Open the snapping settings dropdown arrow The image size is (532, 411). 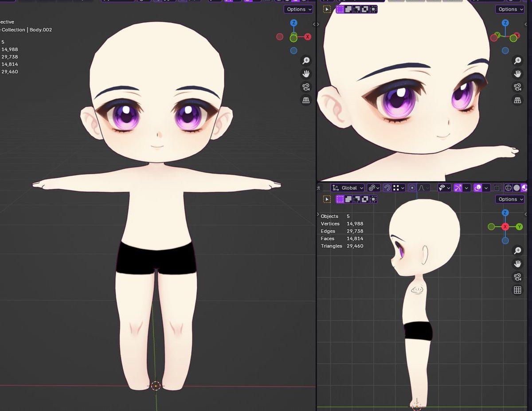(403, 188)
